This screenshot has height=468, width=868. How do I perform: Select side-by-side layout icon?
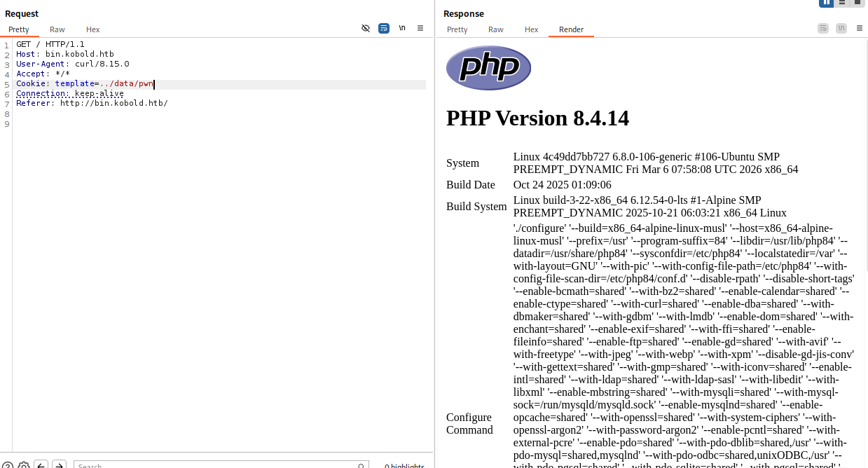point(827,3)
